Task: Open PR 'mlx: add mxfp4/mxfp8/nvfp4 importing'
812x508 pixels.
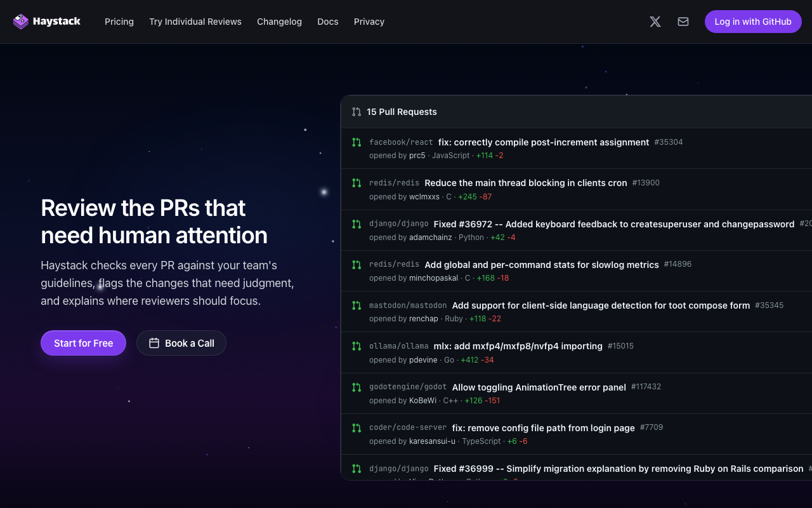Action: click(x=518, y=346)
